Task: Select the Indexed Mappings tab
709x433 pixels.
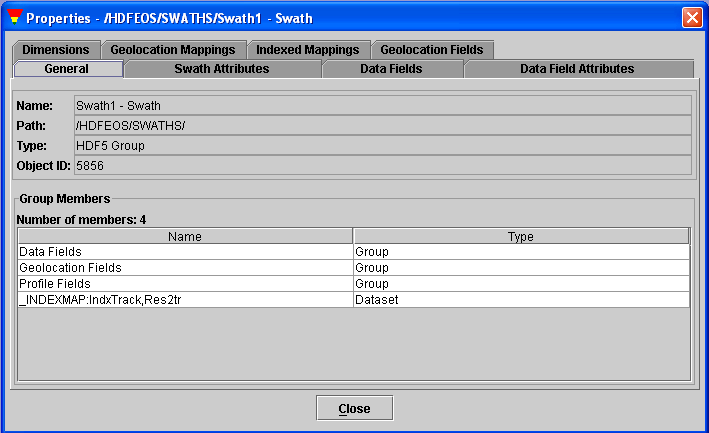Action: point(307,49)
